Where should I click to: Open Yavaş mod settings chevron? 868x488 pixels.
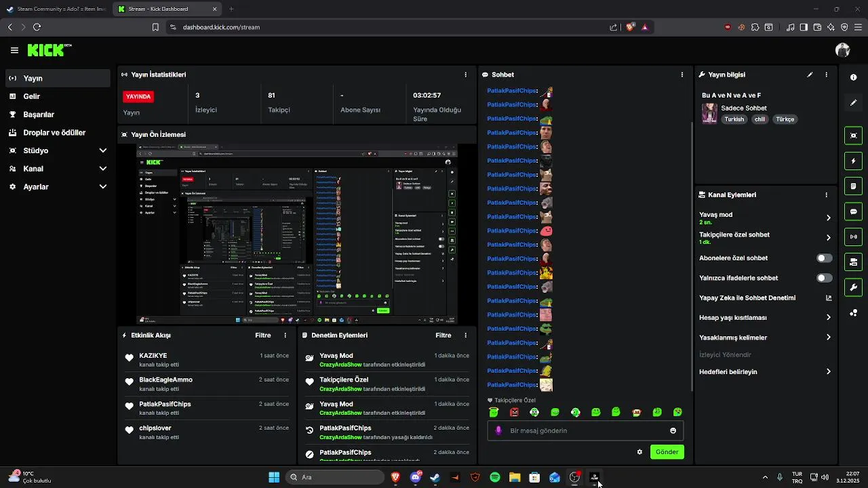click(828, 218)
